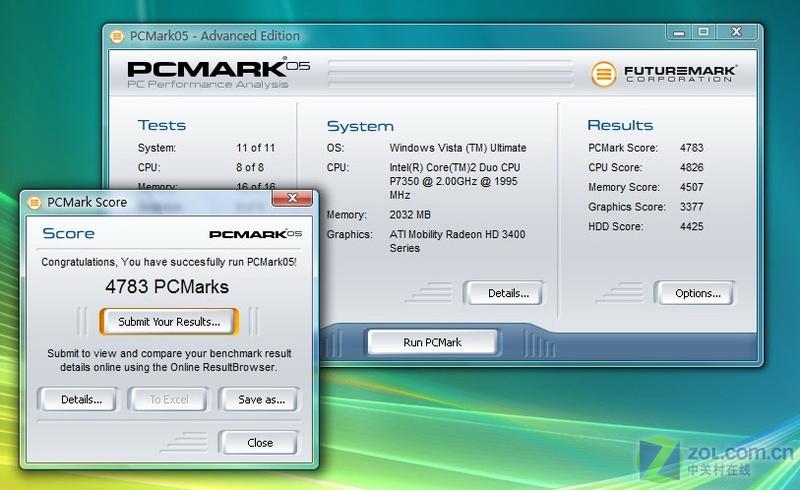Viewport: 800px width, 490px height.
Task: Click the CPU Score value 4826
Action: [x=692, y=167]
